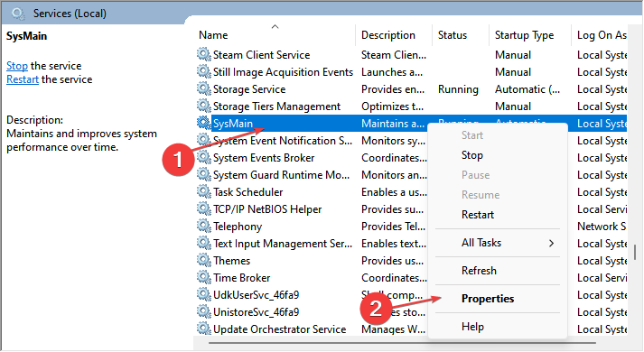644x352 pixels.
Task: Click the UdkUserSvc_46fa9 gear icon
Action: point(204,294)
